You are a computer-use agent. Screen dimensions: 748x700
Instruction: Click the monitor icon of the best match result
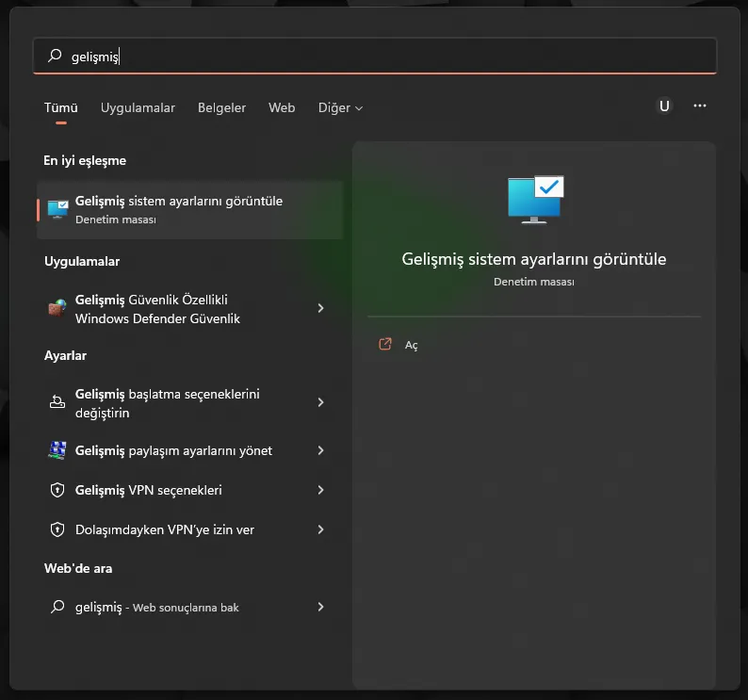[x=57, y=209]
